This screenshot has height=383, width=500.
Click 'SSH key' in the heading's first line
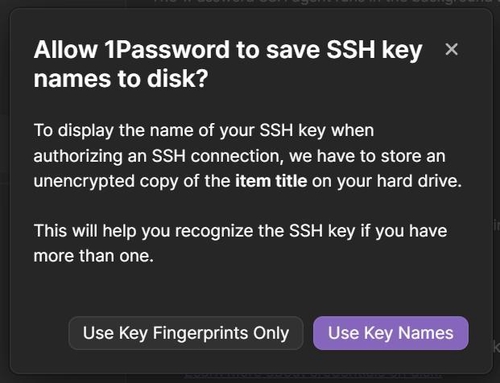point(374,50)
